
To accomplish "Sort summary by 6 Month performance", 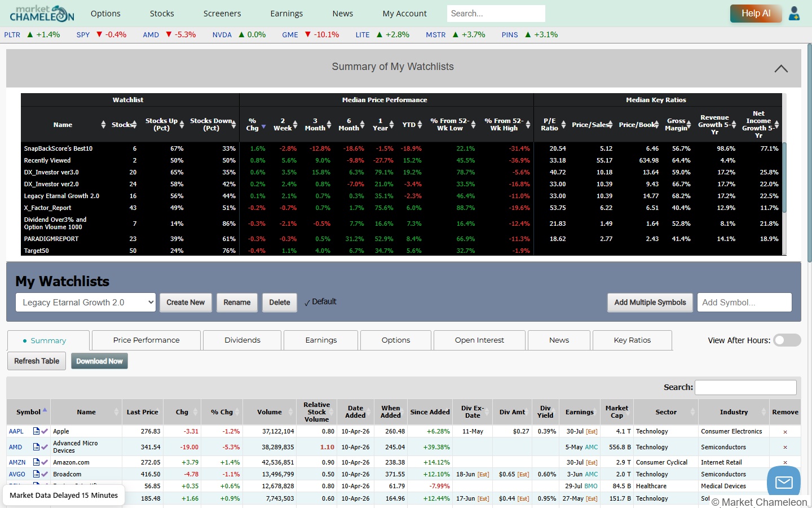I will [x=362, y=125].
